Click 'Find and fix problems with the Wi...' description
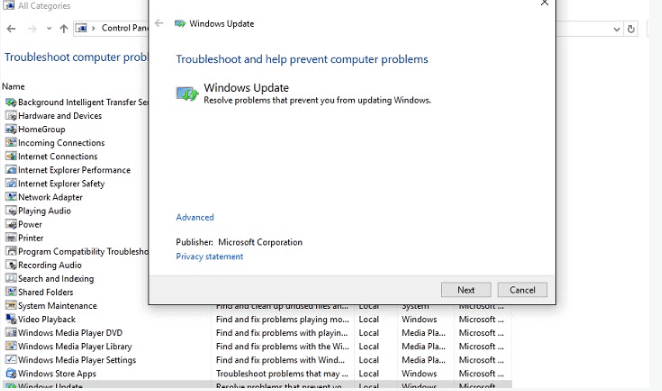Image resolution: width=662 pixels, height=391 pixels. [x=282, y=346]
